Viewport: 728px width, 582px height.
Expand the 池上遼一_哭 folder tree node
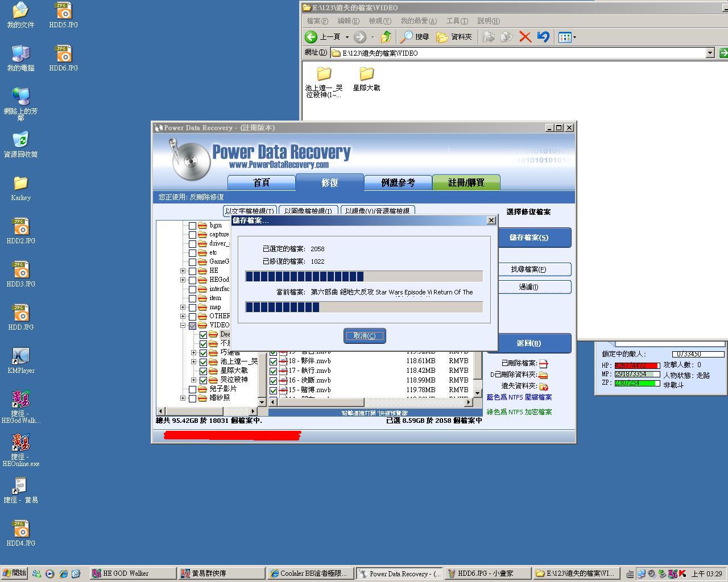pos(194,361)
